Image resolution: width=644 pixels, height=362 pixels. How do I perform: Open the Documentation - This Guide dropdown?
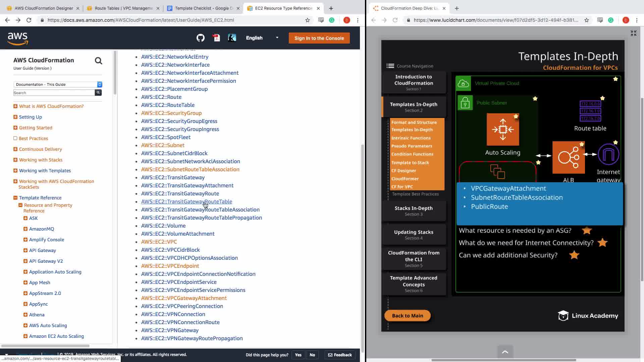58,84
